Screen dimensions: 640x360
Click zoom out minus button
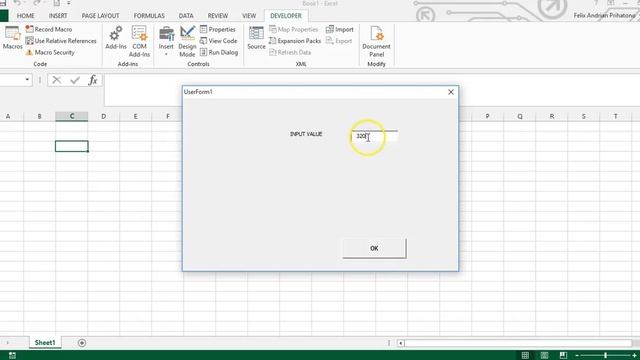pyautogui.click(x=577, y=356)
